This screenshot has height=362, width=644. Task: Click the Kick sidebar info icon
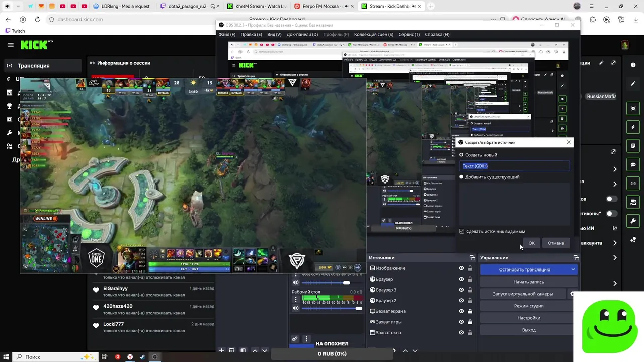(x=633, y=65)
